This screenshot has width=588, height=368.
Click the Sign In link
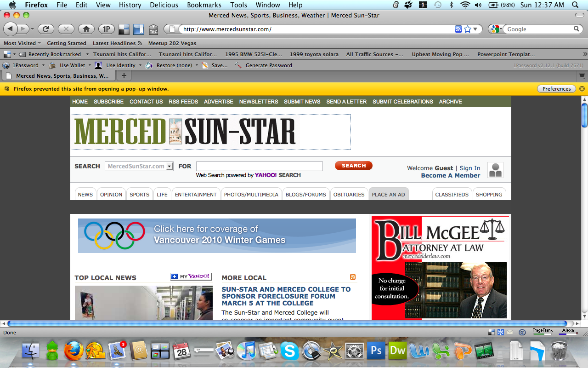(x=470, y=168)
